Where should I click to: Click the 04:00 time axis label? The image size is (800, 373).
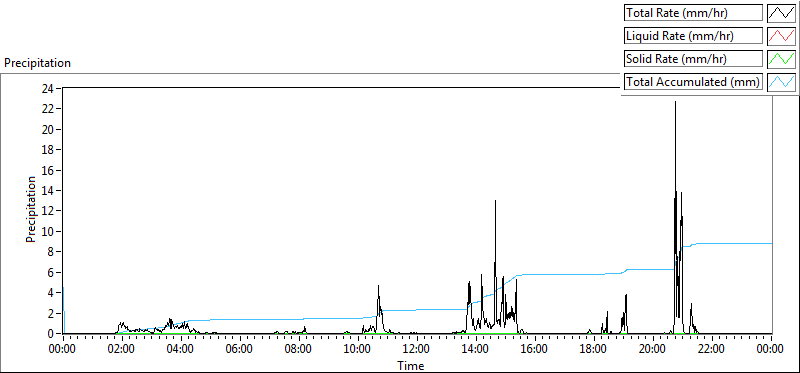(x=181, y=350)
